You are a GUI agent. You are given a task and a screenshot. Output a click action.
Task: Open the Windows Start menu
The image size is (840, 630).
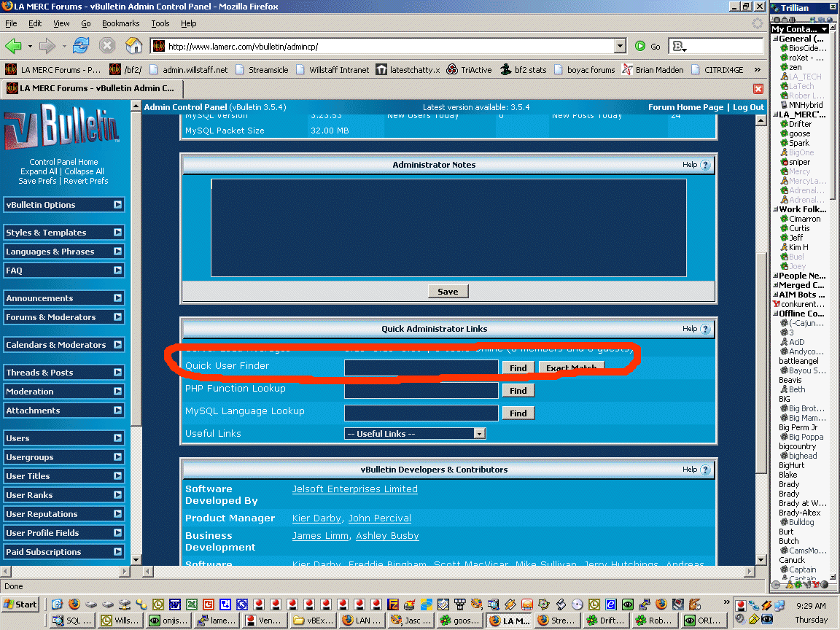click(x=20, y=604)
